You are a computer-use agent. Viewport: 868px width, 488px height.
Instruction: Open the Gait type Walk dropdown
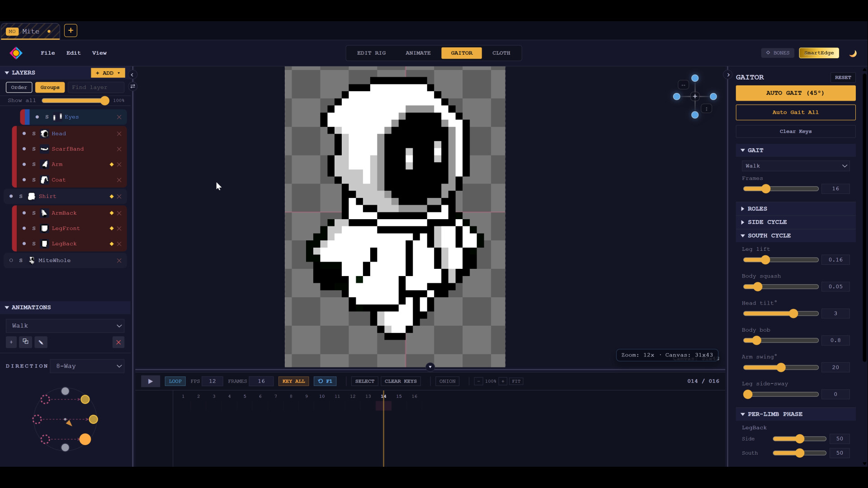click(x=796, y=166)
